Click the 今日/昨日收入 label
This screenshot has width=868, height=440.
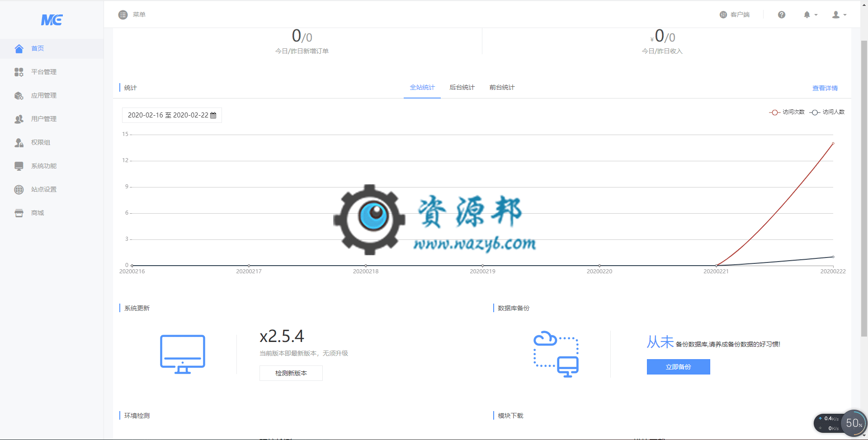[x=662, y=51]
